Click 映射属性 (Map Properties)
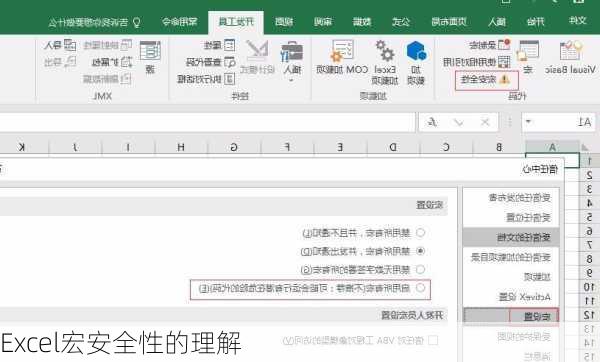This screenshot has height=362, width=600. coord(108,45)
